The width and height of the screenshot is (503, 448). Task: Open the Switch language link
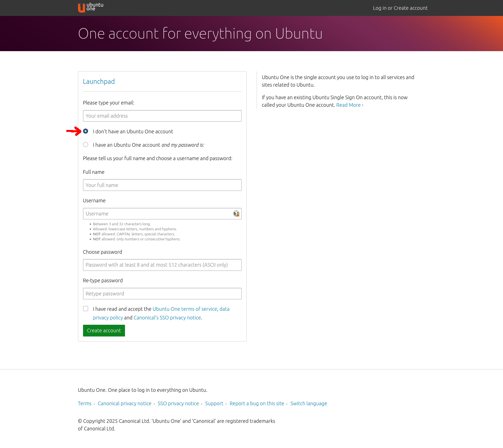(308, 404)
